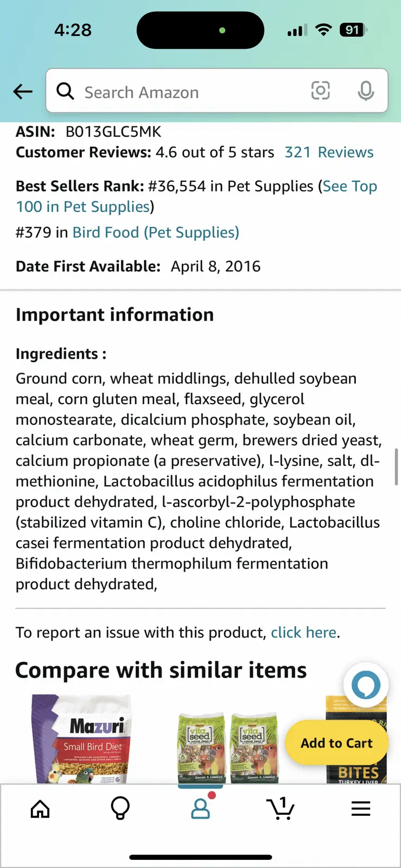
Task: Open the 321 Reviews link
Action: point(329,152)
